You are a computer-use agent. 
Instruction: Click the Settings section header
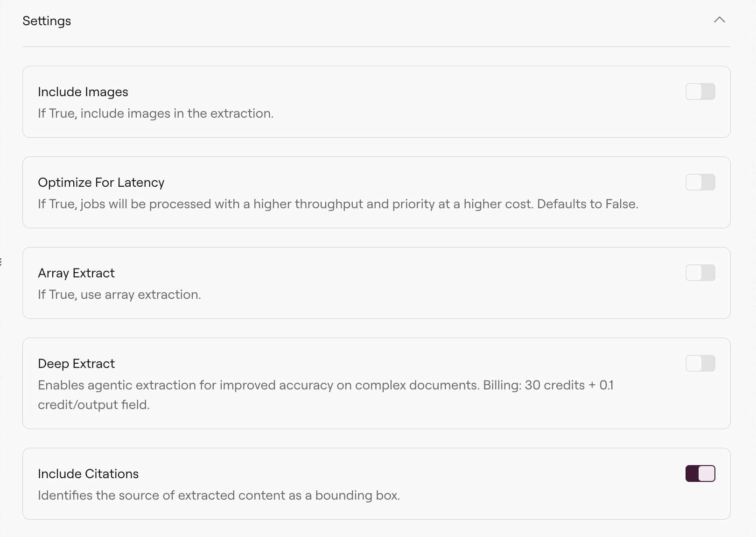click(x=47, y=21)
